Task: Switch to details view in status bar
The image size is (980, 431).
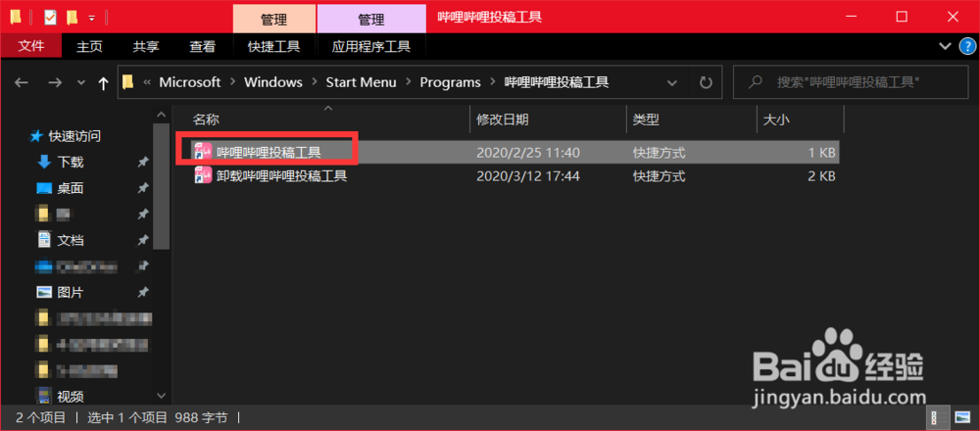Action: pos(938,417)
